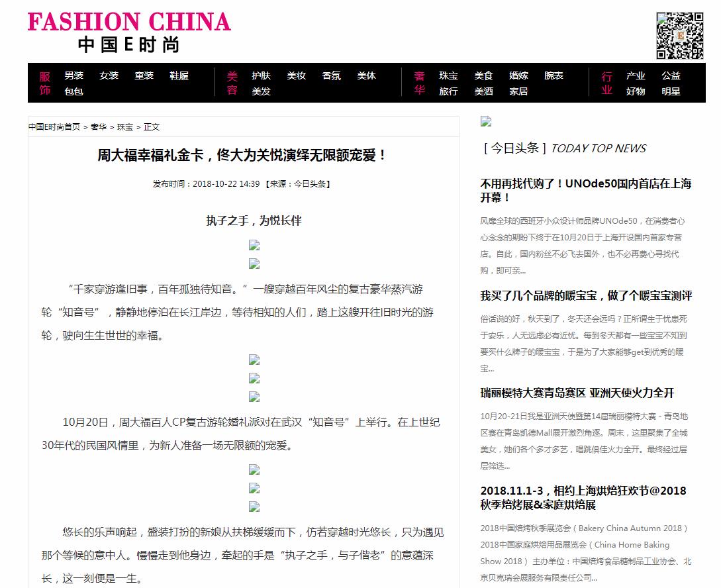Click the 来源：今日头条 source label
Image resolution: width=721 pixels, height=588 pixels.
pyautogui.click(x=299, y=184)
